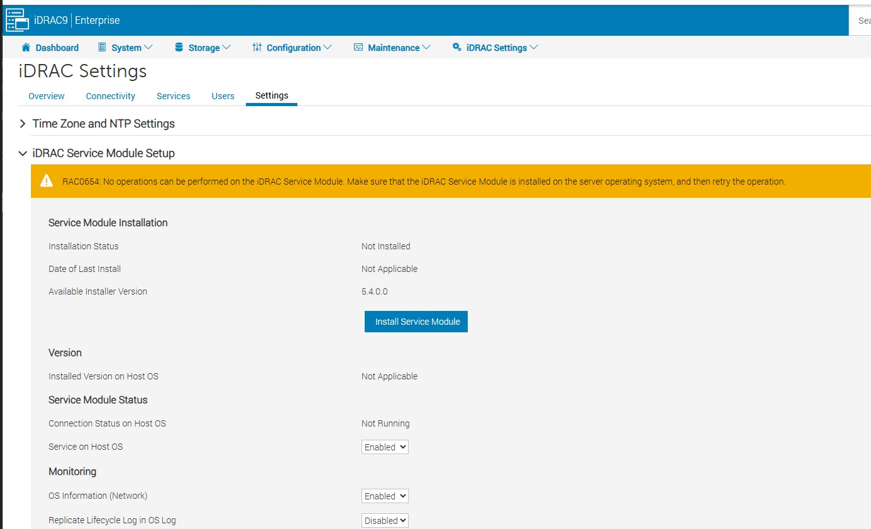Click the Configuration menu chevron arrow

[x=328, y=48]
